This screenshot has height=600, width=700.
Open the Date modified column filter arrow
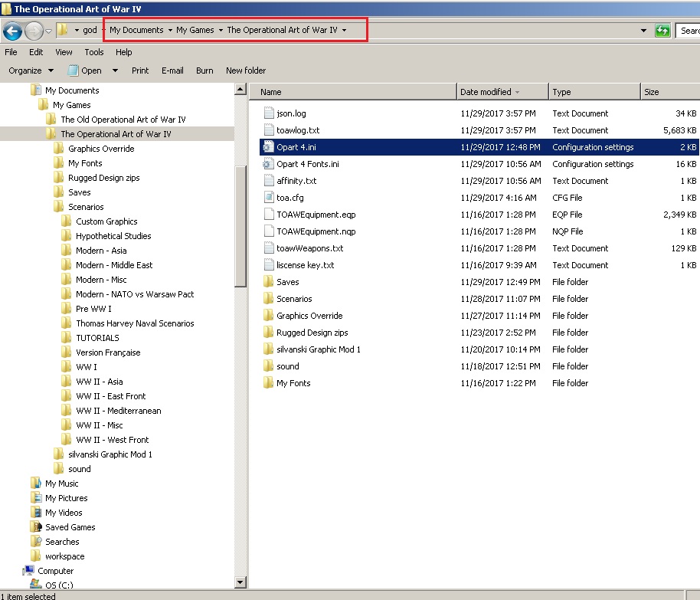(x=518, y=92)
